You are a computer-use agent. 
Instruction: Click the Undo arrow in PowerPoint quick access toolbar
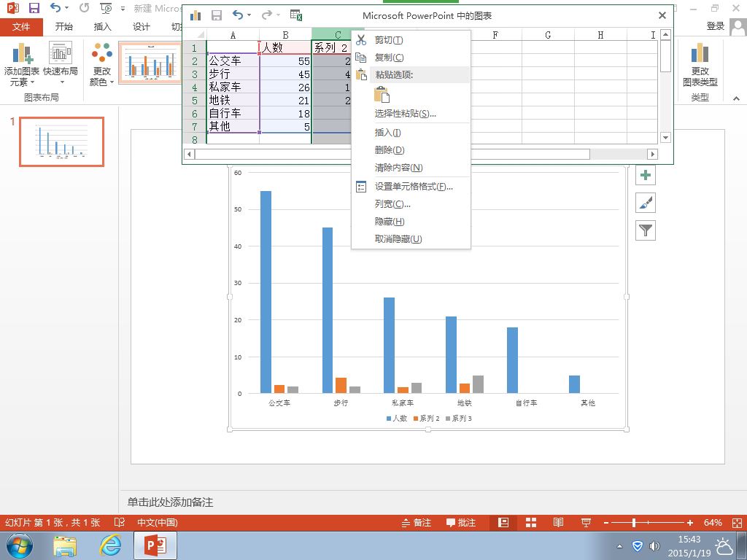tap(55, 7)
